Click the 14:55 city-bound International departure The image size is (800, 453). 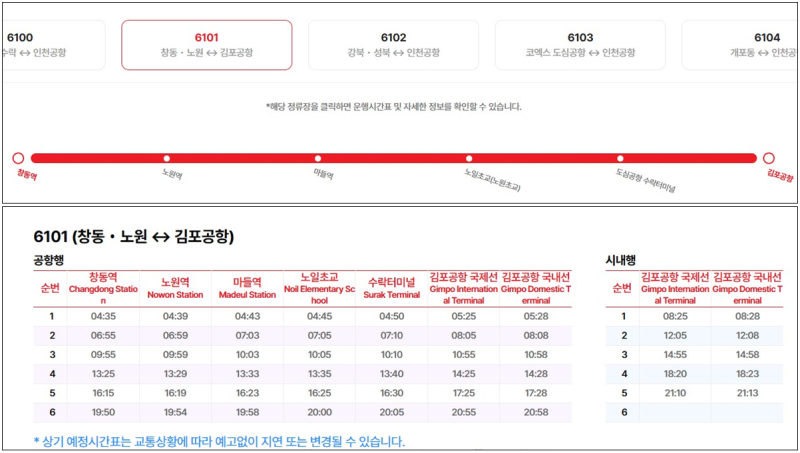[675, 355]
